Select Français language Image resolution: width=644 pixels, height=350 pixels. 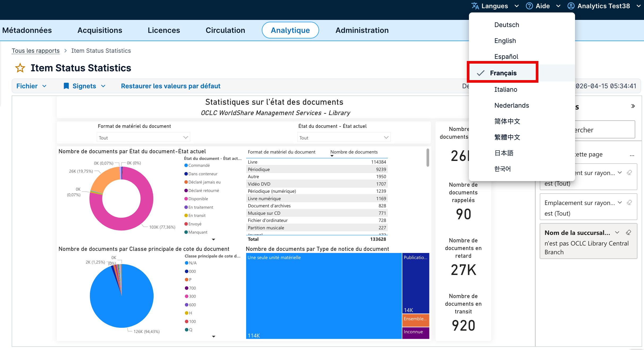coord(503,73)
